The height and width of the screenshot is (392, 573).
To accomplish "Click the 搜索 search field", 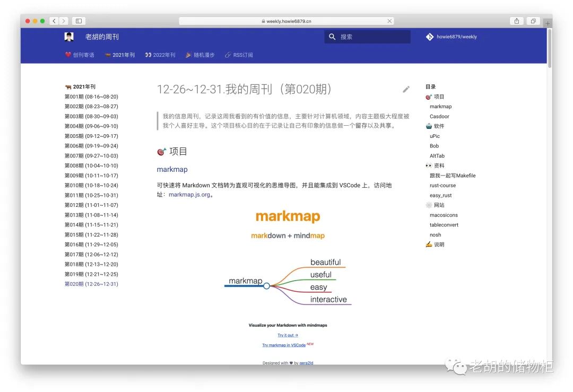I will point(367,37).
